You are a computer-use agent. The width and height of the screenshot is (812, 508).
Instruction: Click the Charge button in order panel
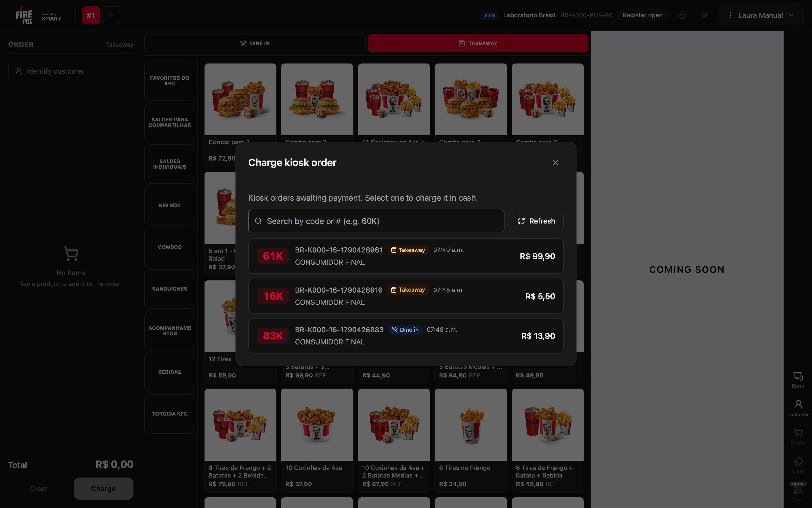(x=103, y=488)
